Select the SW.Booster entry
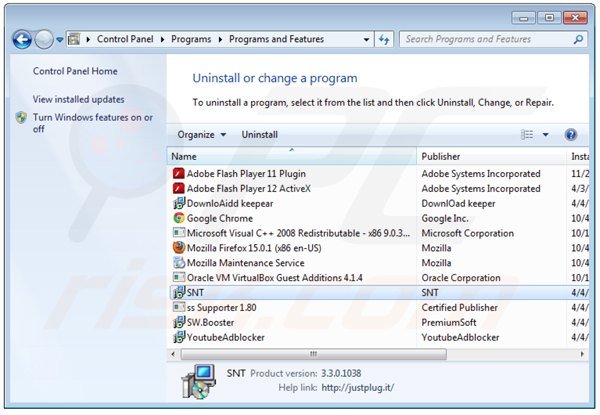The image size is (600, 415). pos(210,322)
